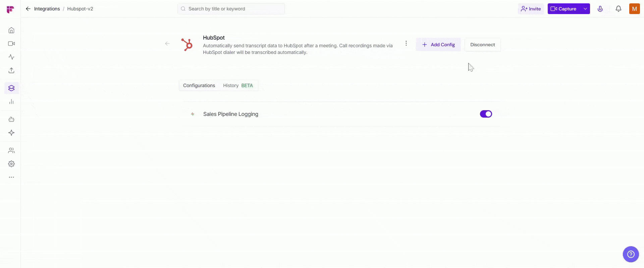Open the Analytics bar chart icon

[11, 102]
